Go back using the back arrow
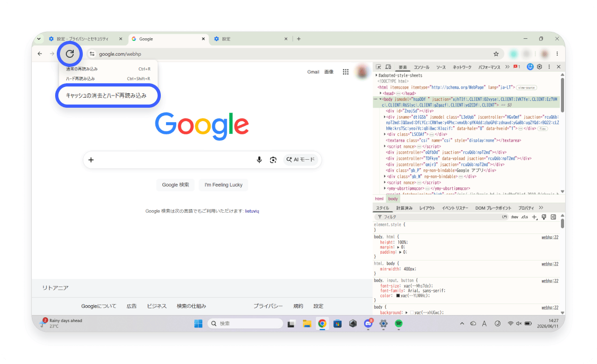The height and width of the screenshot is (364, 597). [x=40, y=54]
